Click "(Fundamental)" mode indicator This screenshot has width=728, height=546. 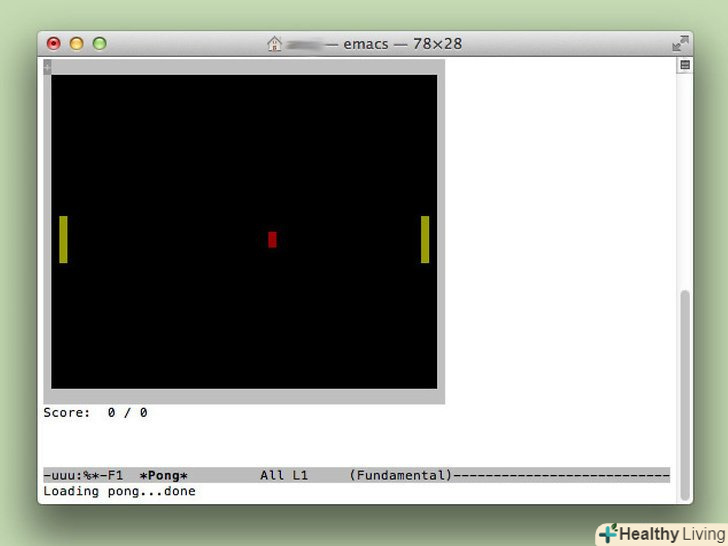401,475
